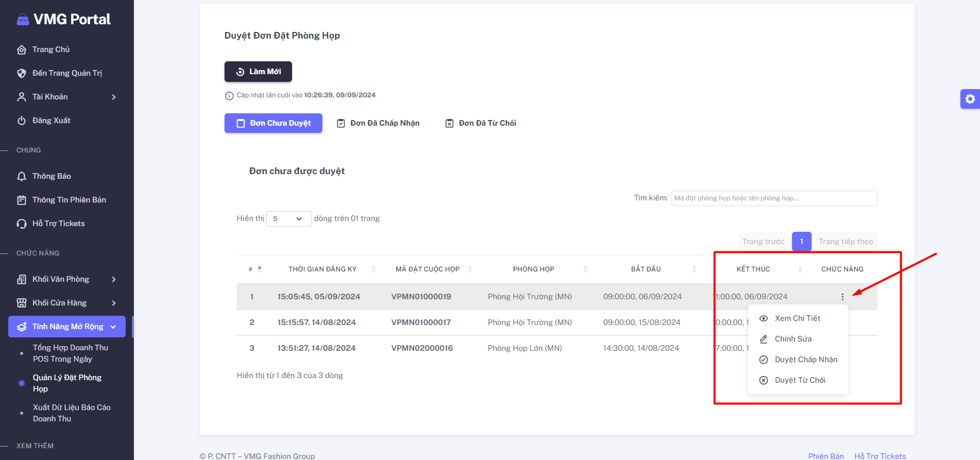Click the search box for meeting bookings

[774, 198]
